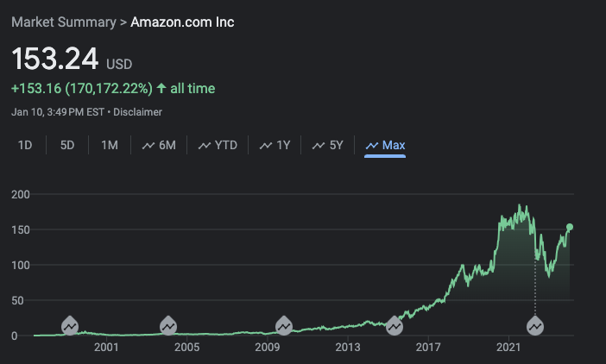The image size is (606, 364).
Task: Click the green current price dot
Action: click(570, 227)
